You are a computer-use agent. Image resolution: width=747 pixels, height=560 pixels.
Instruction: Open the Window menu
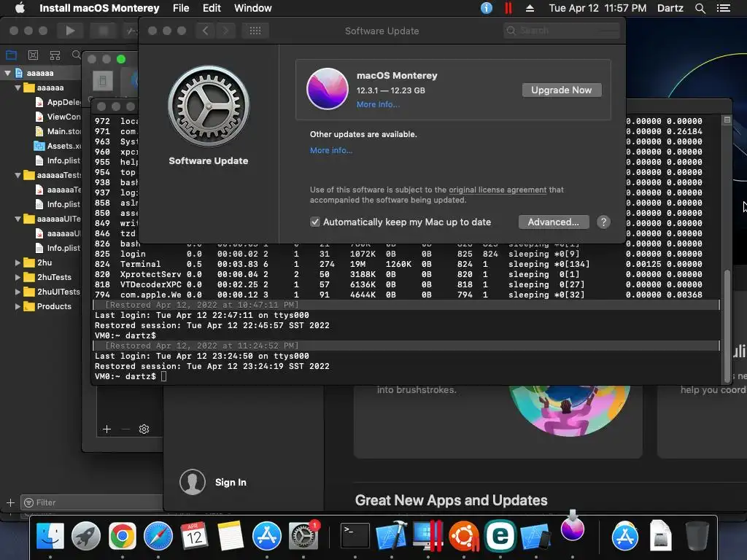tap(253, 8)
